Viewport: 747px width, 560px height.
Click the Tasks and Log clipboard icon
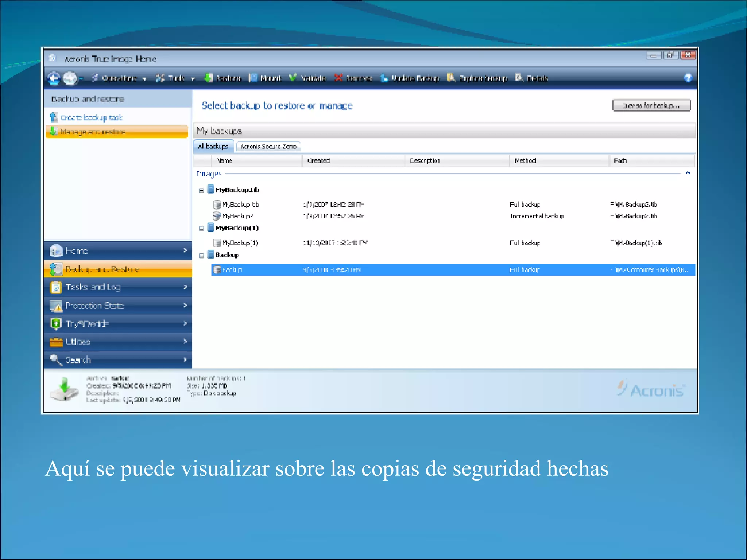click(56, 287)
